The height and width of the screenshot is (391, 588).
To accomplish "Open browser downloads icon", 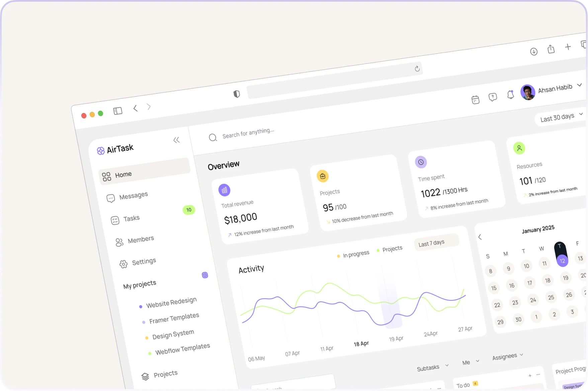I will [534, 52].
